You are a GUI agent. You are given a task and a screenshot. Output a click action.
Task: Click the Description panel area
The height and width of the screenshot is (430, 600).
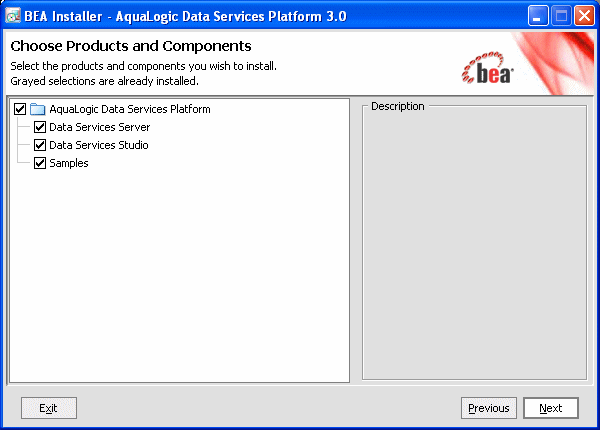coord(474,243)
